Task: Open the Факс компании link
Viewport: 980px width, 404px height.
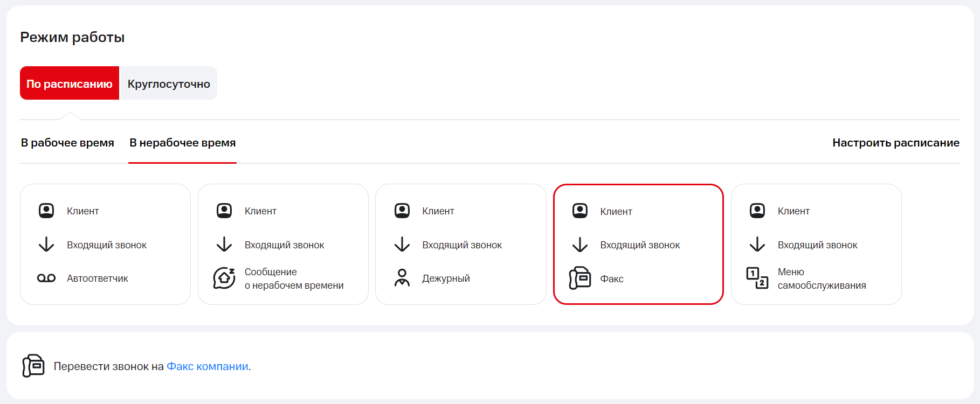Action: click(208, 366)
